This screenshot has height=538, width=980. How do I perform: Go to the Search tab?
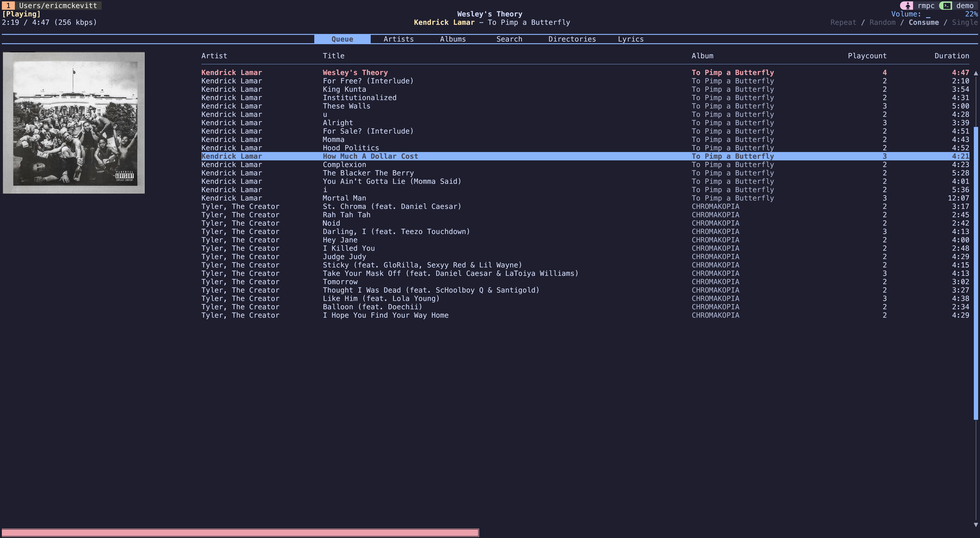coord(509,39)
